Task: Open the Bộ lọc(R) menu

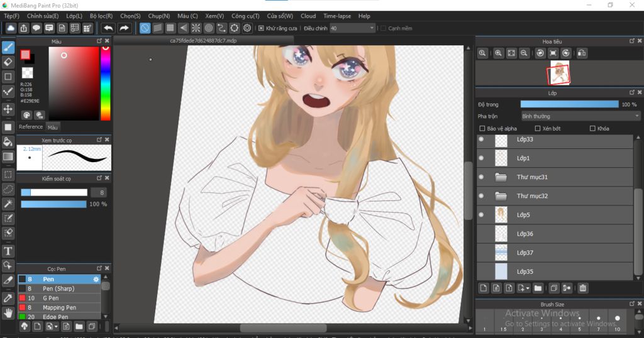Action: [x=101, y=16]
